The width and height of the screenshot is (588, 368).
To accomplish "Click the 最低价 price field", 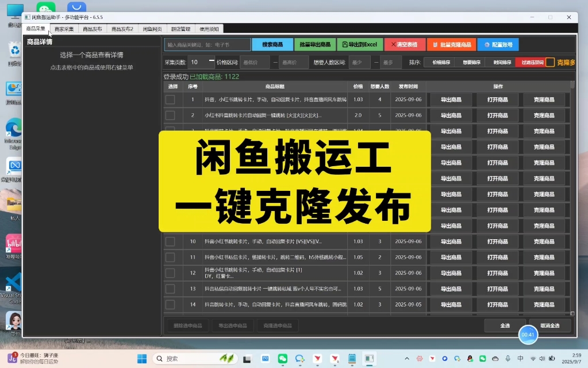I will point(255,63).
